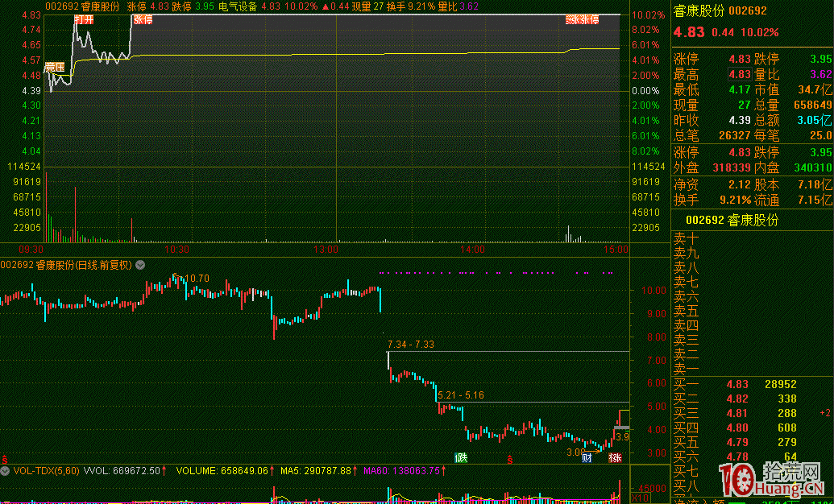Click the MA5: 290787.88 indicator value
Viewport: 834px width, 504px height.
[x=315, y=470]
